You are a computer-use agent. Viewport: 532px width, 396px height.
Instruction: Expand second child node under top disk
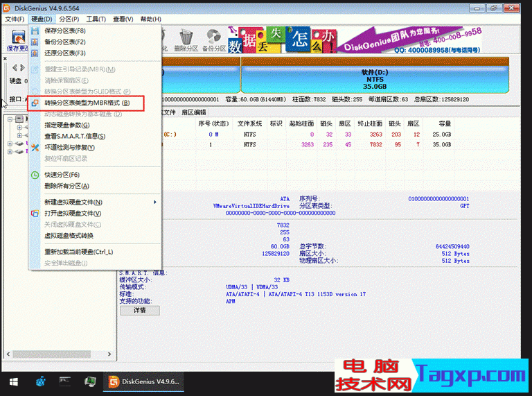[x=19, y=135]
